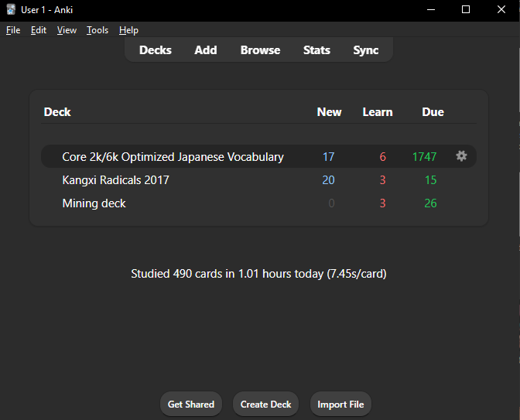The image size is (520, 420).
Task: Minimize the Anki window
Action: [x=431, y=9]
